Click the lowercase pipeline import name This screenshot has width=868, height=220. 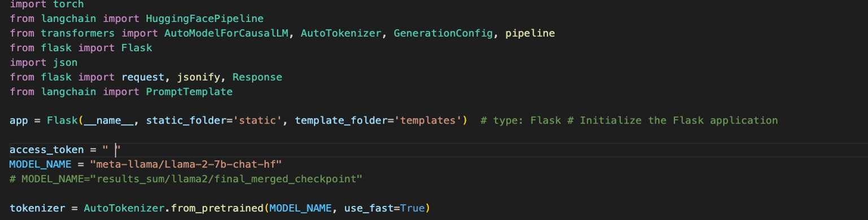click(530, 33)
